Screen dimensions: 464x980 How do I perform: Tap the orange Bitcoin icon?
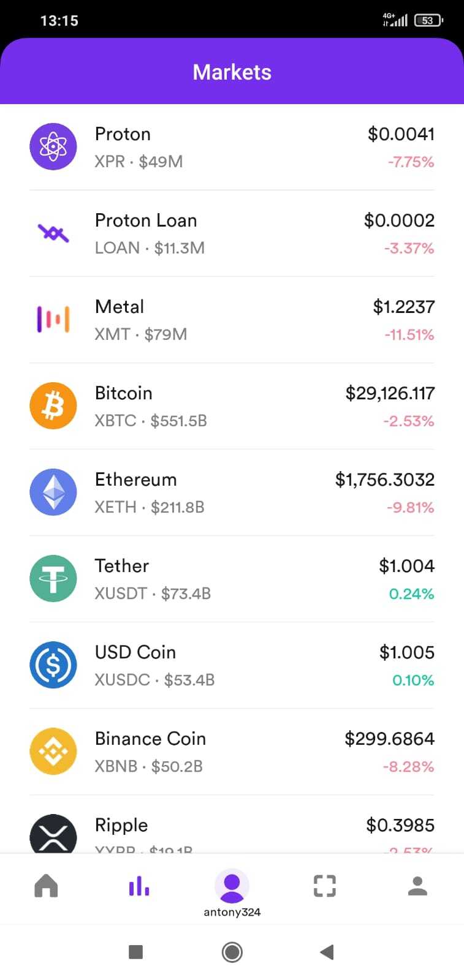coord(53,405)
